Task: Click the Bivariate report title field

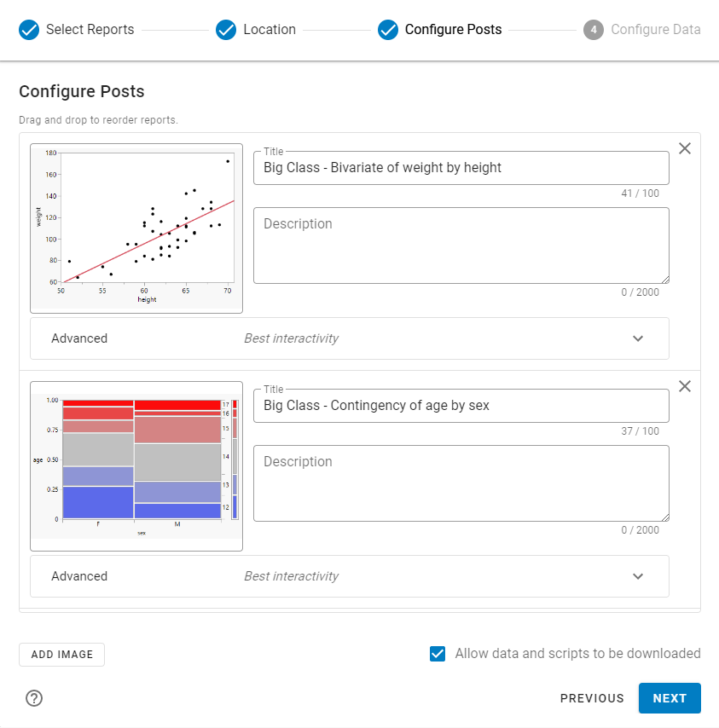Action: (x=461, y=168)
